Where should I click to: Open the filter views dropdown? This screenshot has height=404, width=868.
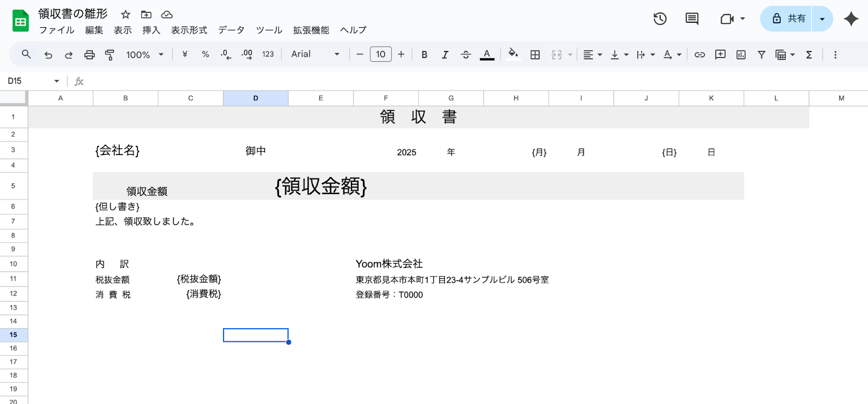[x=785, y=55]
